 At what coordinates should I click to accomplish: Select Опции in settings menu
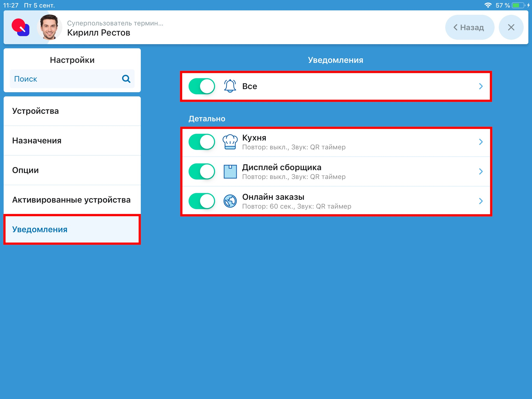point(72,170)
